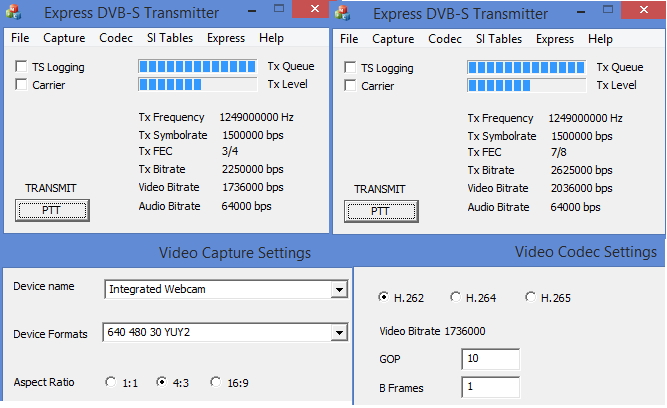Open Codec menu in left window
667x408 pixels.
(x=116, y=38)
